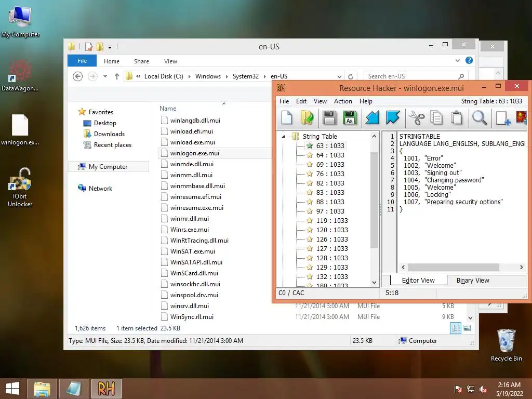Open the address bar history dropdown
The image size is (532, 399).
point(339,76)
